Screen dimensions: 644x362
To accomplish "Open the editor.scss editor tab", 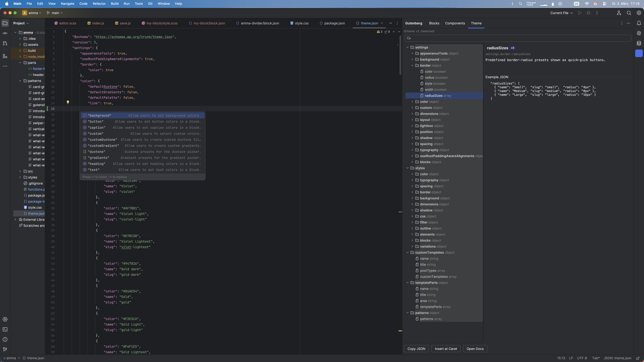I will (x=65, y=23).
